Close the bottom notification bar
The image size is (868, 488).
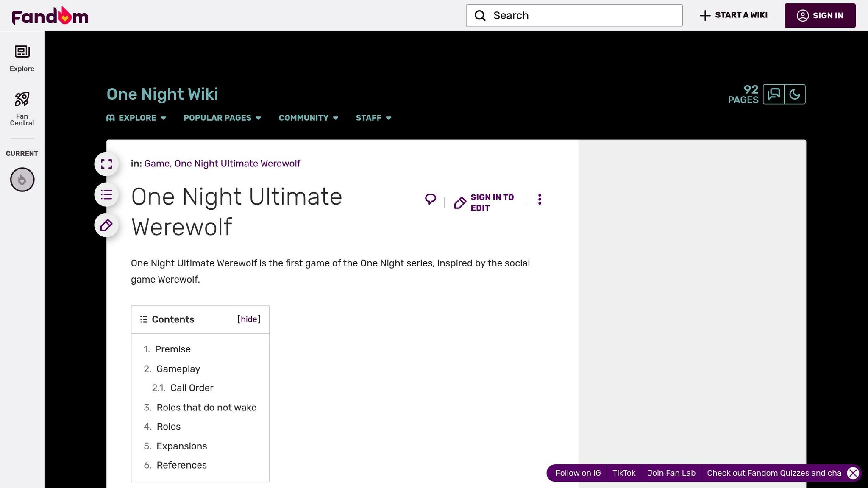[x=853, y=473]
